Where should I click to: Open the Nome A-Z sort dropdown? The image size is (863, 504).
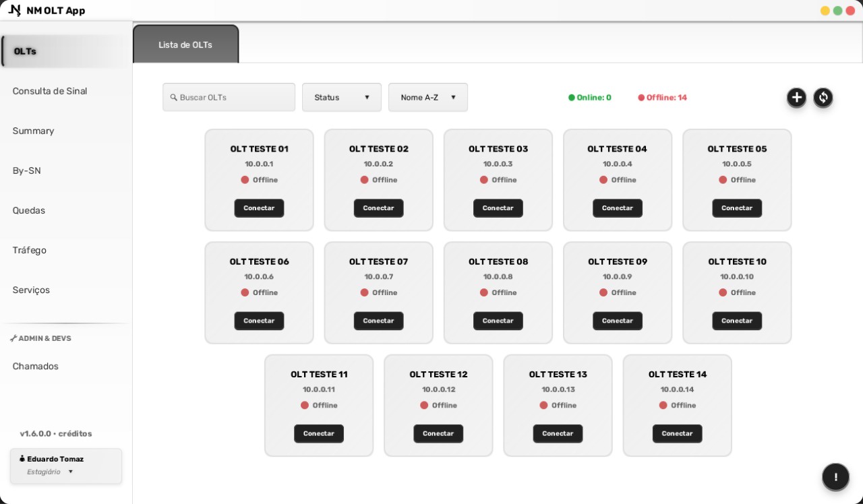point(428,97)
